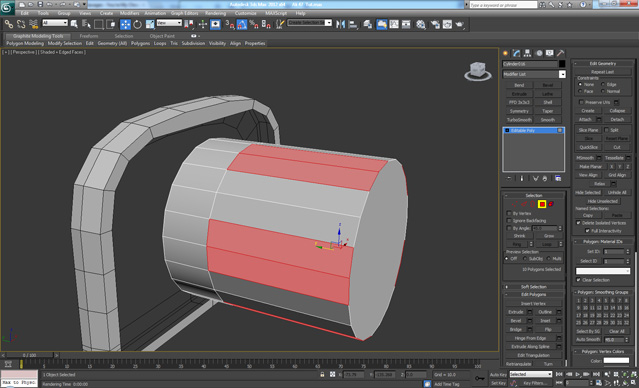639x388 pixels.
Task: Switch to the Freeform ribbon tab
Action: 89,36
